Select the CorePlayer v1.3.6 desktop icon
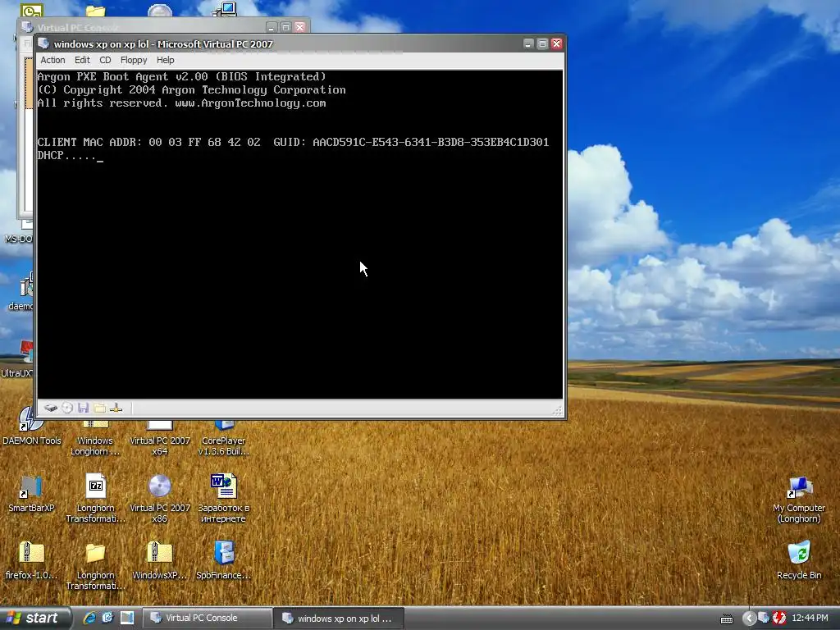Image resolution: width=840 pixels, height=630 pixels. [x=223, y=438]
